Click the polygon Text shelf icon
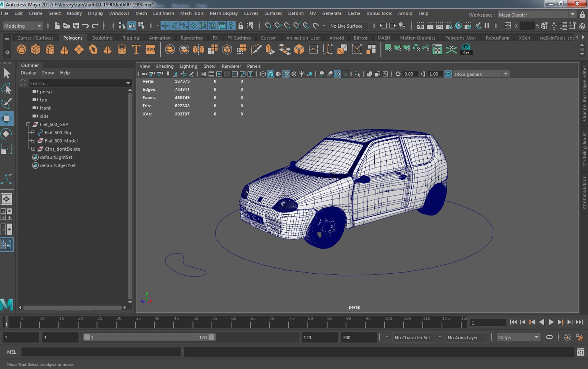The image size is (588, 369). pos(136,50)
